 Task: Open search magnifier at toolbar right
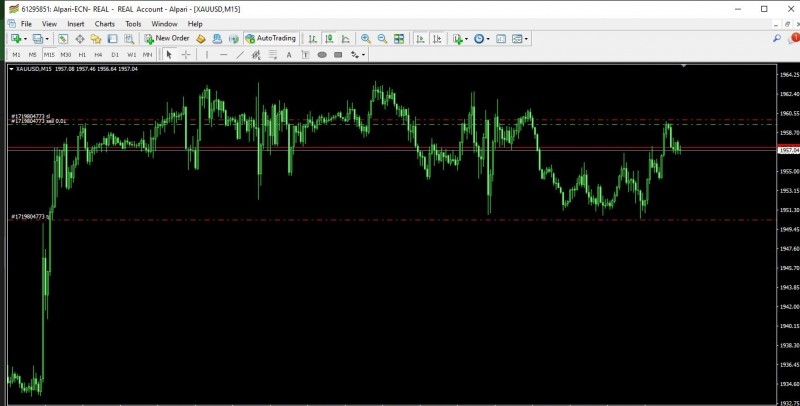[x=777, y=38]
